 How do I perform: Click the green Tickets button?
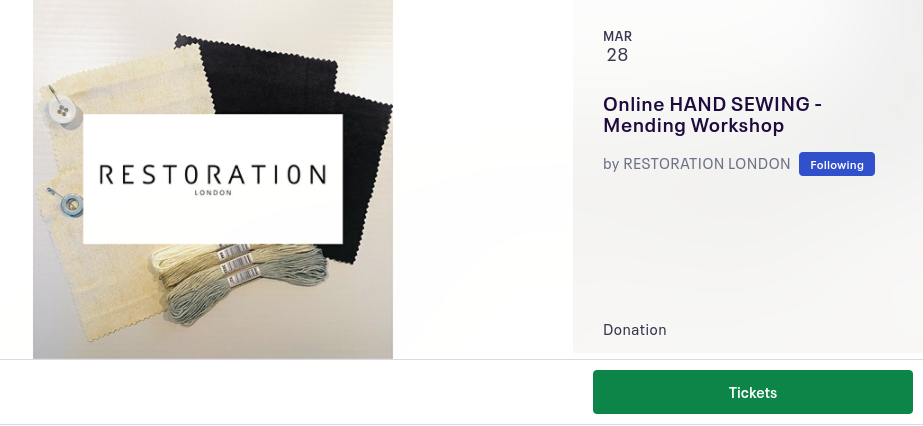pos(752,392)
